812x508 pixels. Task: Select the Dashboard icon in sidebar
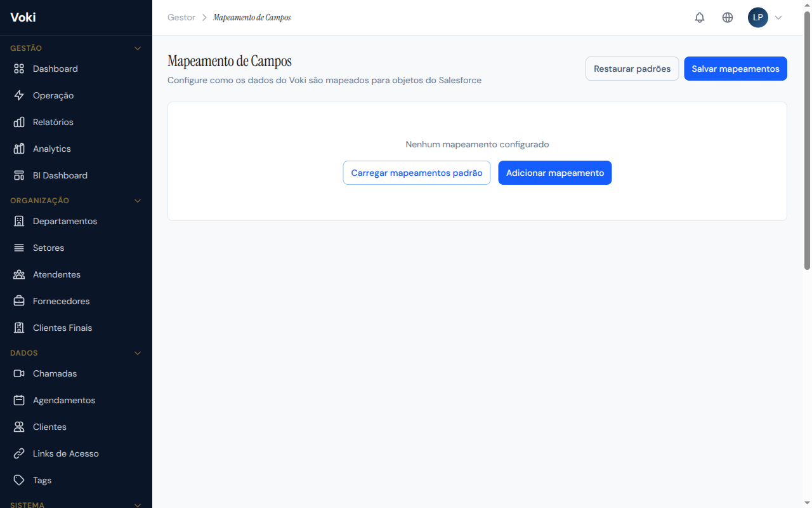tap(20, 69)
